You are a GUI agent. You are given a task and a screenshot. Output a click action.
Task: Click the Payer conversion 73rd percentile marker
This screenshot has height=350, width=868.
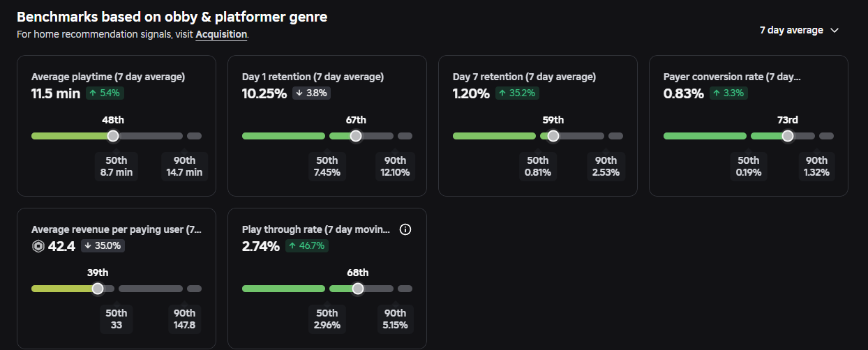pyautogui.click(x=788, y=136)
